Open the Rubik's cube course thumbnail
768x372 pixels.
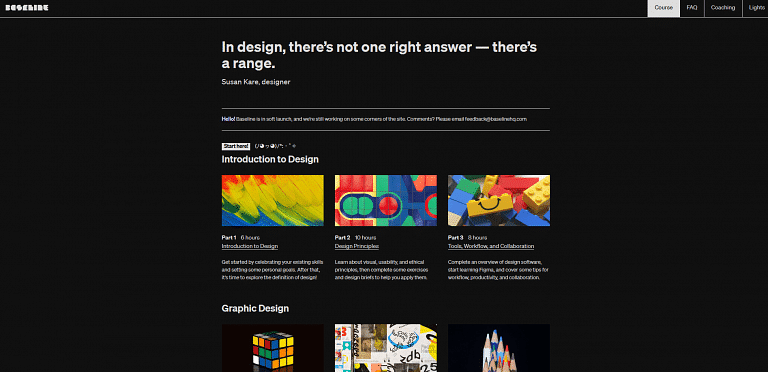[273, 348]
